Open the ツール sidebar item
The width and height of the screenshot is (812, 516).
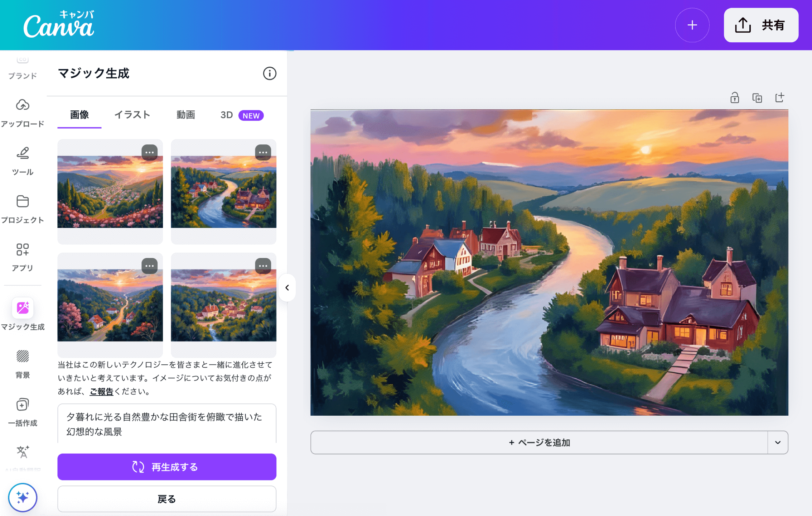click(x=23, y=161)
